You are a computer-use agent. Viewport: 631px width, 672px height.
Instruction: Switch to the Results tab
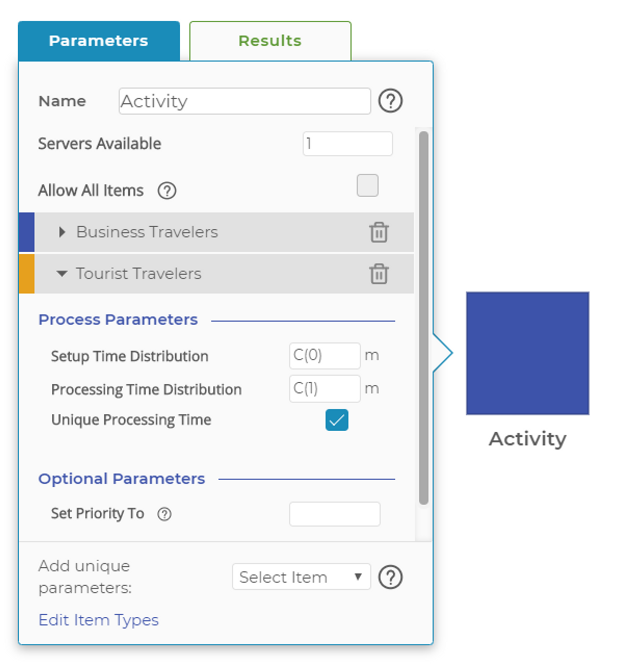270,41
